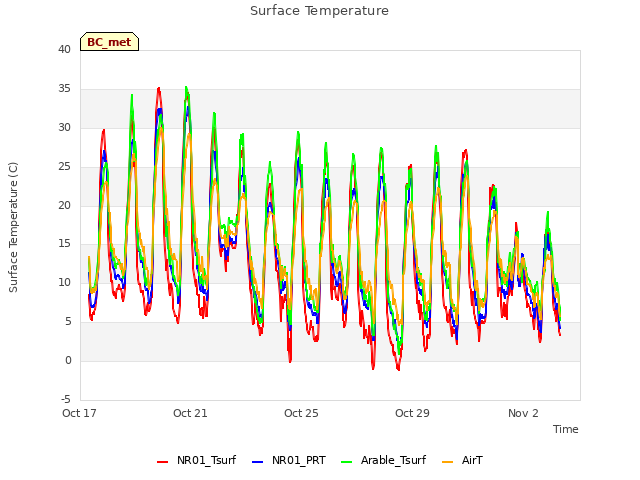This screenshot has width=640, height=480.
Task: Click the red NR01_Tsurf legend swatch
Action: click(x=162, y=462)
